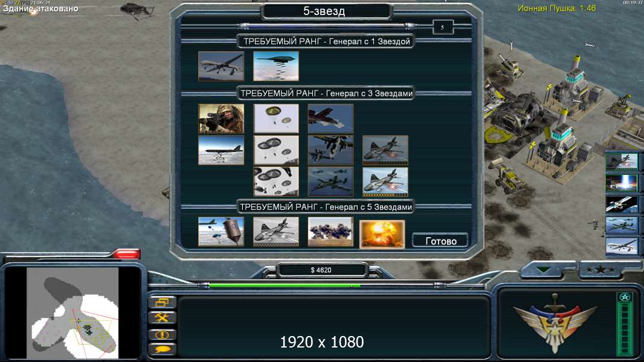Choose the nuclear explosion power icon
This screenshot has width=644, height=362.
[x=382, y=234]
